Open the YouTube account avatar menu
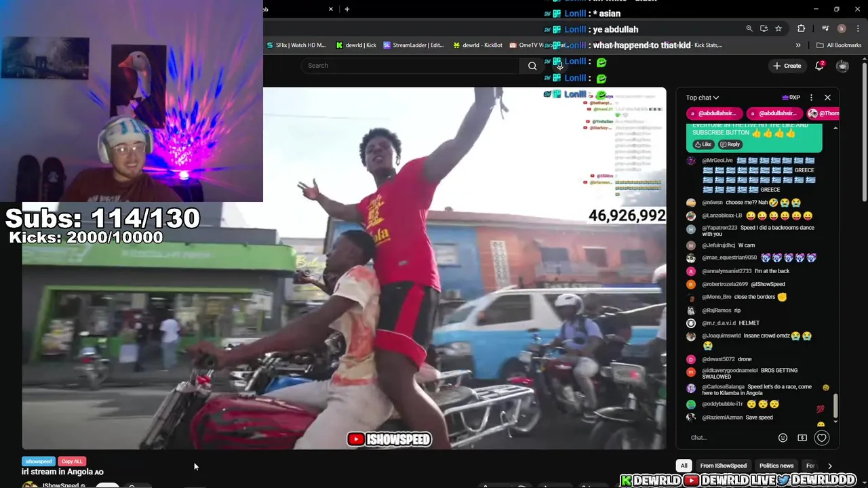Image resolution: width=868 pixels, height=488 pixels. (x=842, y=66)
